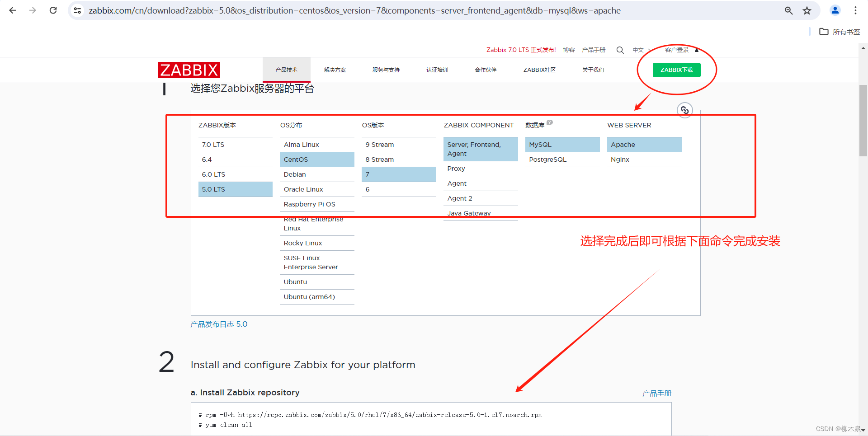Select Zabbix version 6.0 LTS
Screen dimensions: 868x436
[x=236, y=174]
